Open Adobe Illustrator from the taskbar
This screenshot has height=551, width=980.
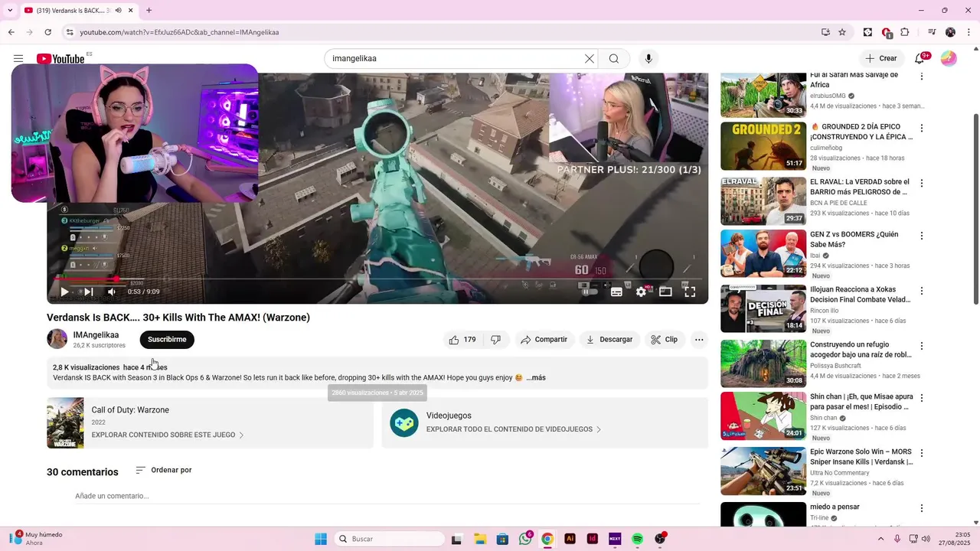pyautogui.click(x=570, y=539)
